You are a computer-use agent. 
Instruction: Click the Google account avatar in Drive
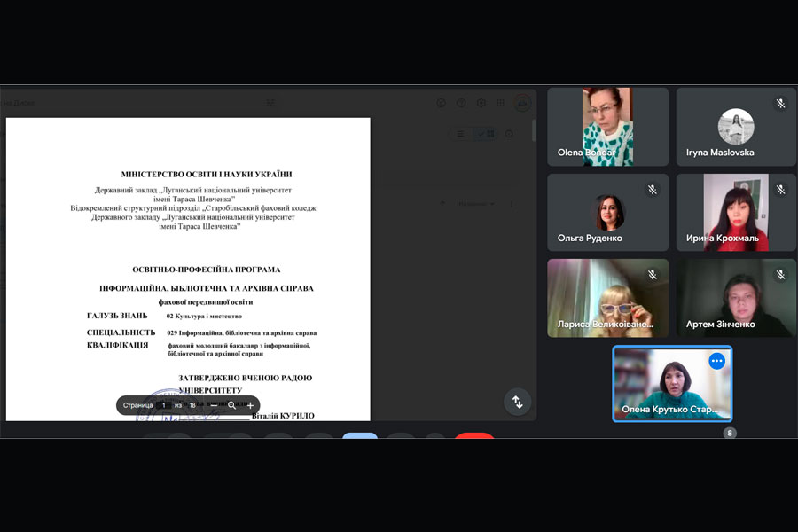pos(522,103)
